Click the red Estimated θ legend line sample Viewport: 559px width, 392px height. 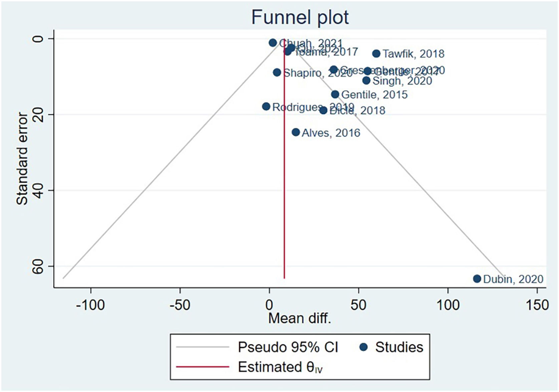coord(203,367)
